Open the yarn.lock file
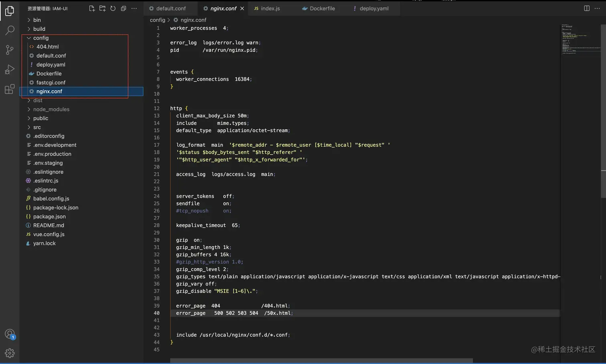606x364 pixels. tap(81, 243)
